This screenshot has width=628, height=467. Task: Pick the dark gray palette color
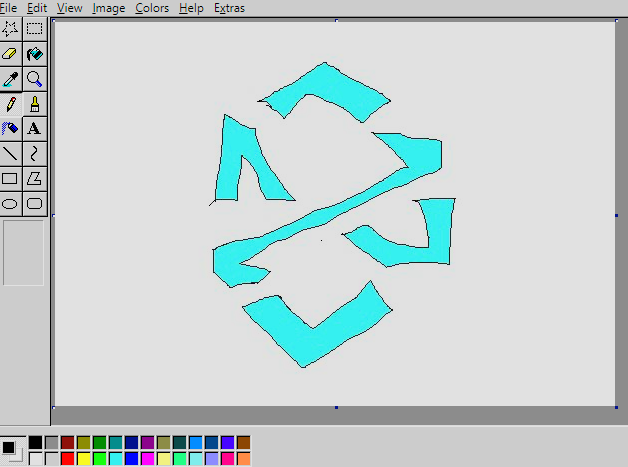click(52, 443)
